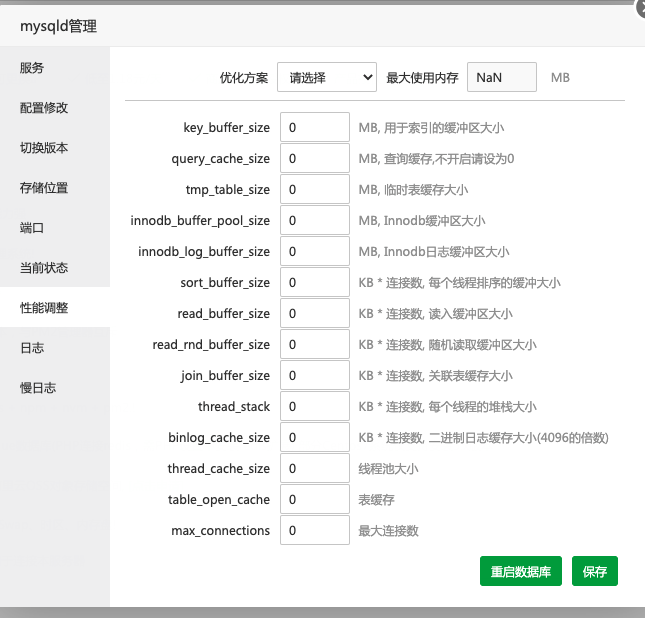Click the key_buffer_size label
This screenshot has height=618, width=645.
coord(227,128)
